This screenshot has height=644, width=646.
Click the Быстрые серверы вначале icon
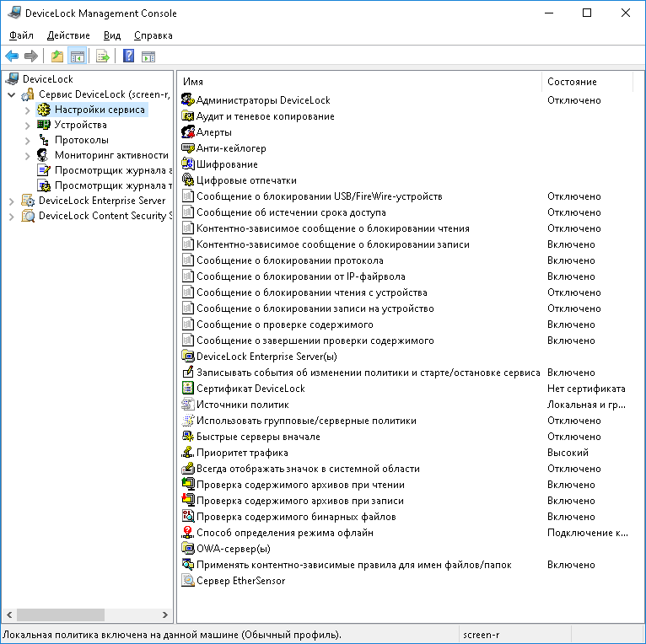(188, 436)
